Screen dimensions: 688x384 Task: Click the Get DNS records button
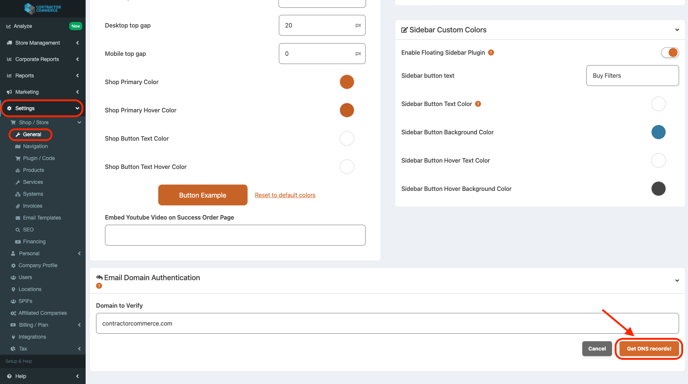pos(649,349)
